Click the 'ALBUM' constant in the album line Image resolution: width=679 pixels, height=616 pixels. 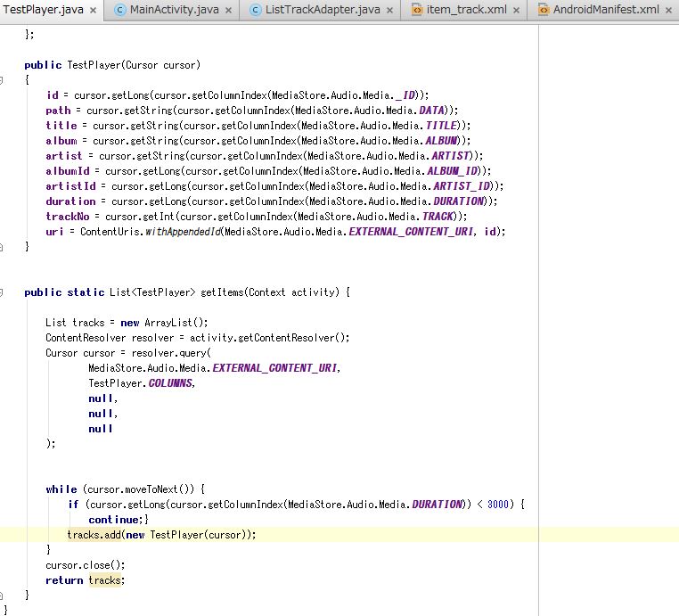[441, 141]
